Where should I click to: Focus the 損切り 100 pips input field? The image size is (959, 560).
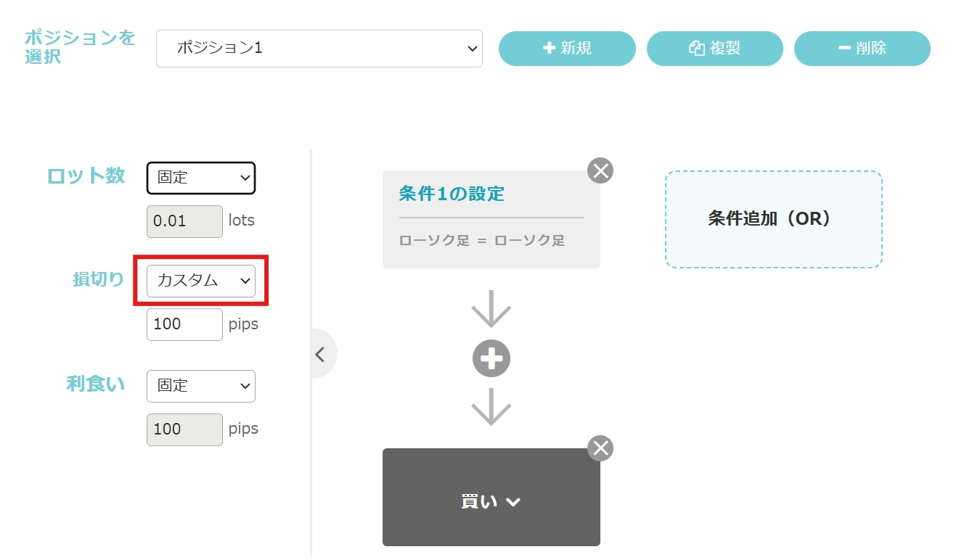click(184, 324)
